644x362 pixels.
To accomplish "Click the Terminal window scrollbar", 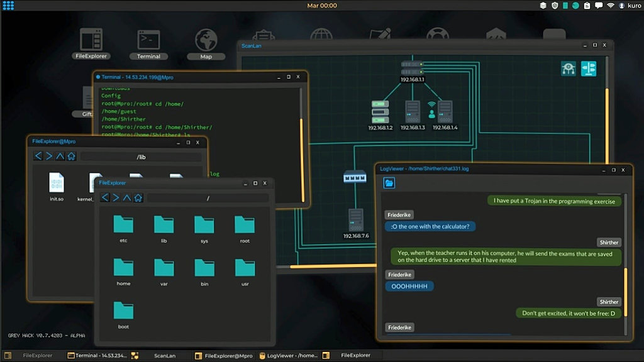I will [x=302, y=160].
